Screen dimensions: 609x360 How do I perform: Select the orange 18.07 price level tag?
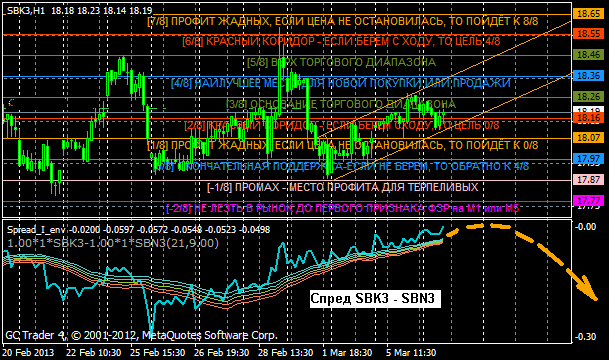[588, 137]
